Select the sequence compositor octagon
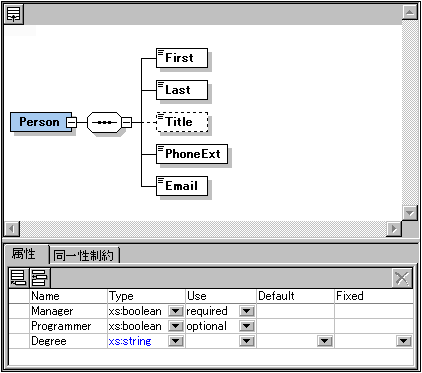The image size is (422, 373). pyautogui.click(x=104, y=122)
